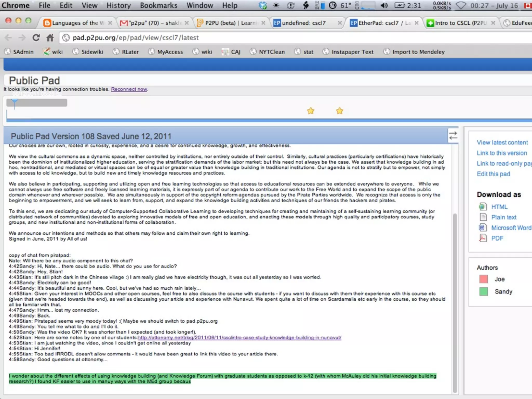Open Edit this pad link
The width and height of the screenshot is (532, 399).
click(493, 174)
